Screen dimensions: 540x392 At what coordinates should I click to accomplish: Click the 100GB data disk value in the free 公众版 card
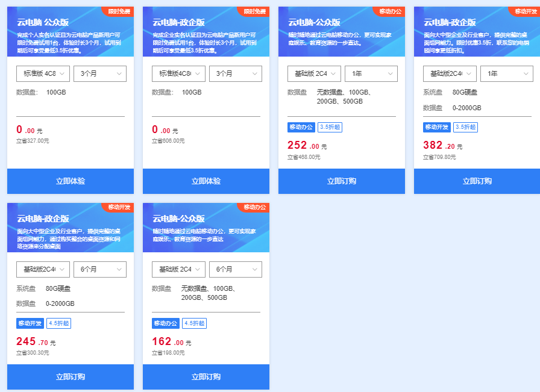click(56, 92)
